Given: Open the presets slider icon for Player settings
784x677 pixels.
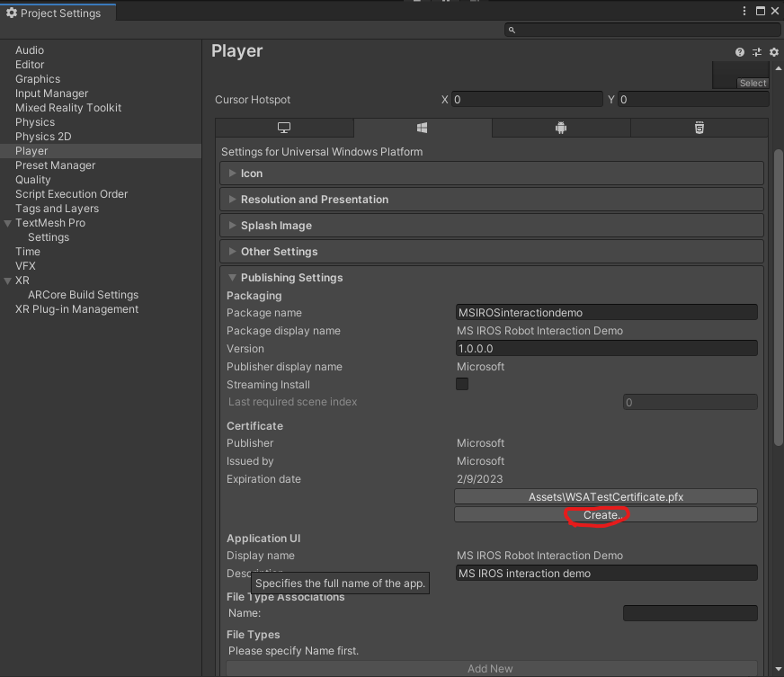Looking at the screenshot, I should pos(756,52).
